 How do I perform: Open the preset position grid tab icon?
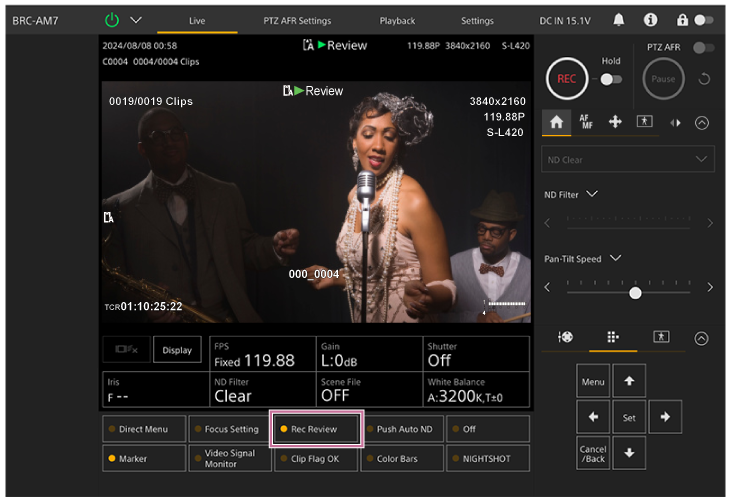(x=613, y=338)
